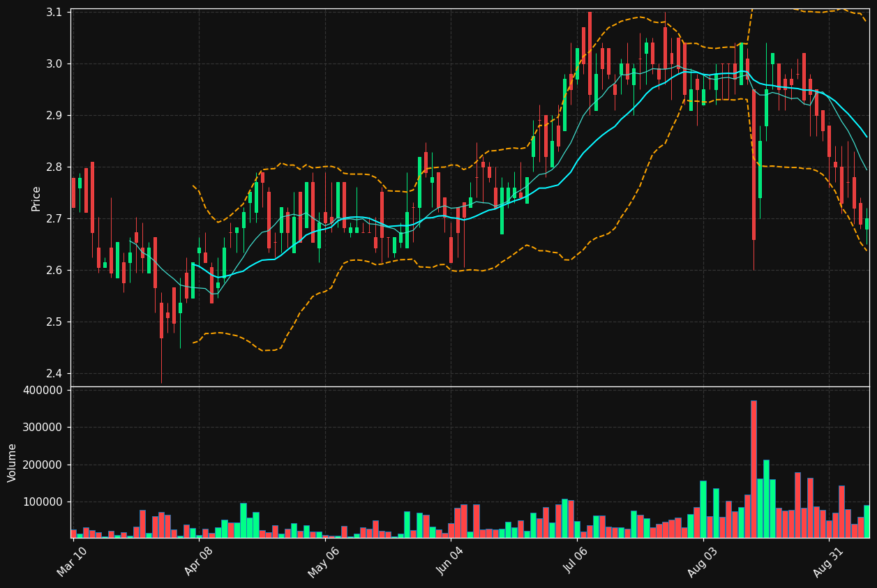Click the Jul 06 date label
The height and width of the screenshot is (588, 877).
tap(576, 561)
